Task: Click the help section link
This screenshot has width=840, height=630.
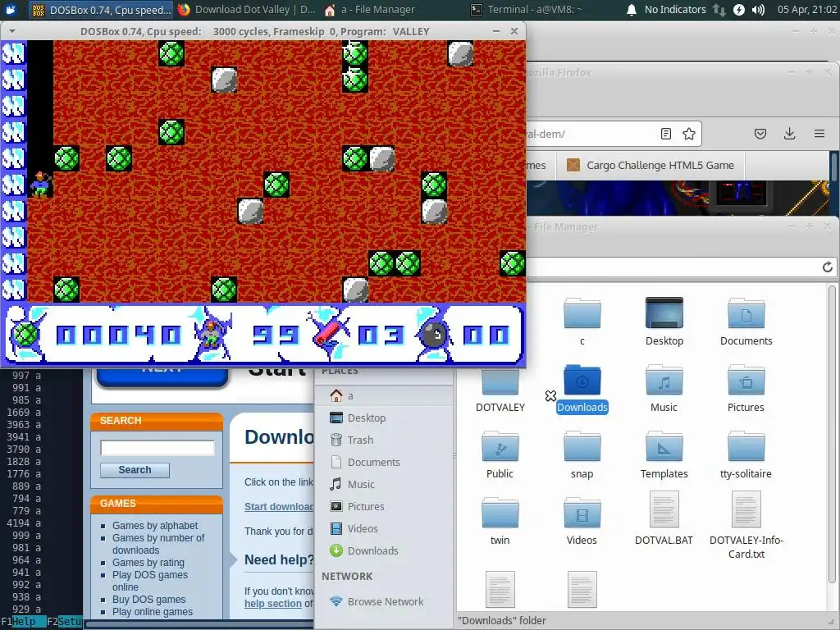Action: [x=273, y=603]
